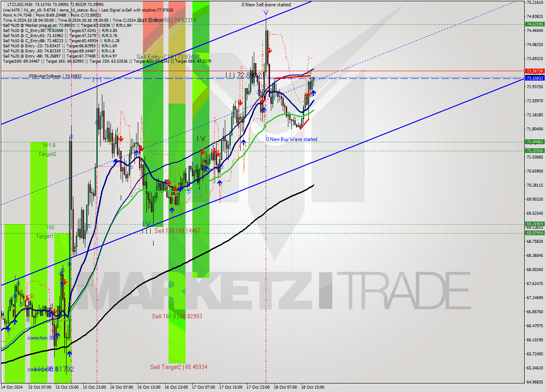Click the green 74.62085 price tag

534,24
